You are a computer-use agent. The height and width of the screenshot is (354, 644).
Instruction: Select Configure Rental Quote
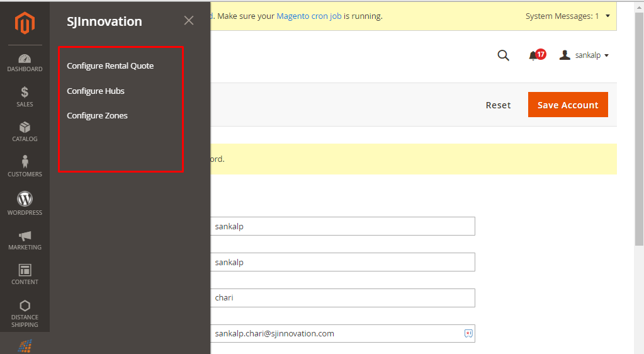point(110,66)
